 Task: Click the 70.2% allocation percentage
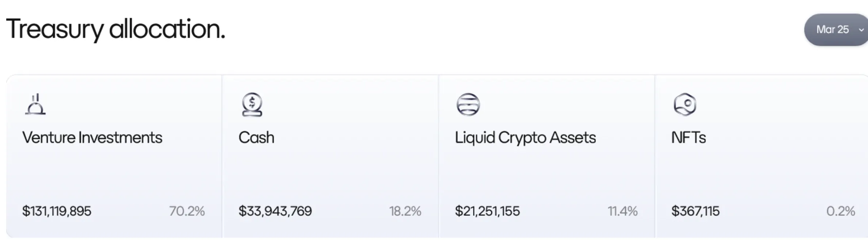[187, 211]
